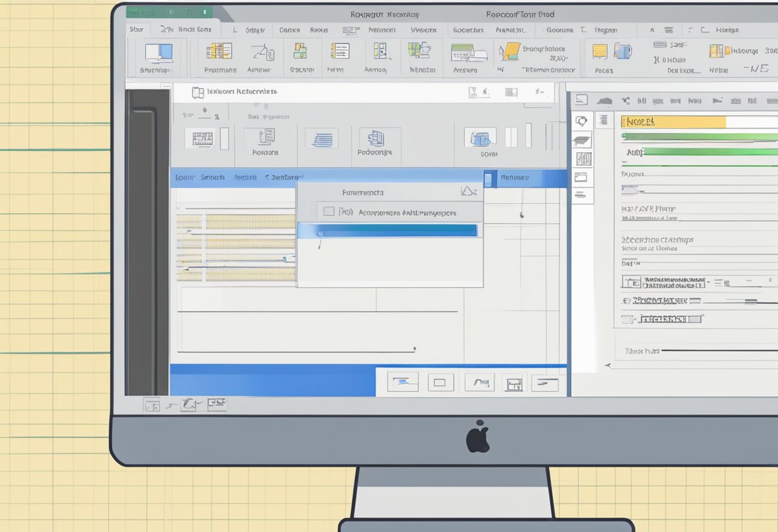
Task: Click the yellow table grid icon in ribbon
Action: 219,52
